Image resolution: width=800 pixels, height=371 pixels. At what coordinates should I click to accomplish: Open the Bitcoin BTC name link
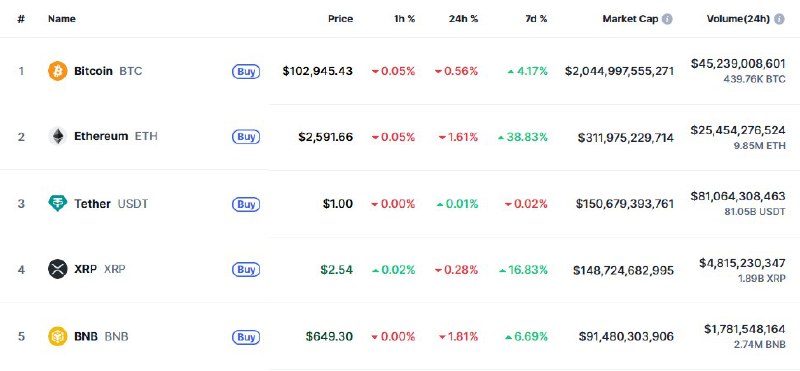(x=108, y=71)
